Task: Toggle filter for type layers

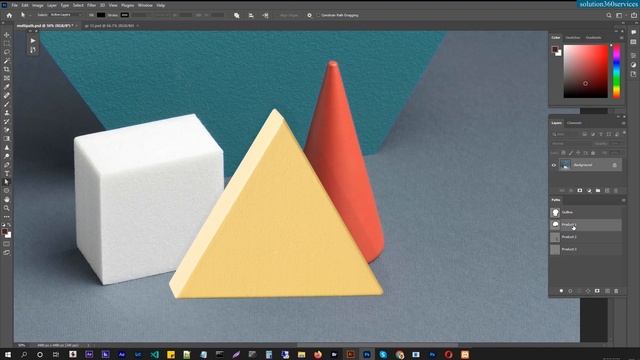Action: coord(601,134)
